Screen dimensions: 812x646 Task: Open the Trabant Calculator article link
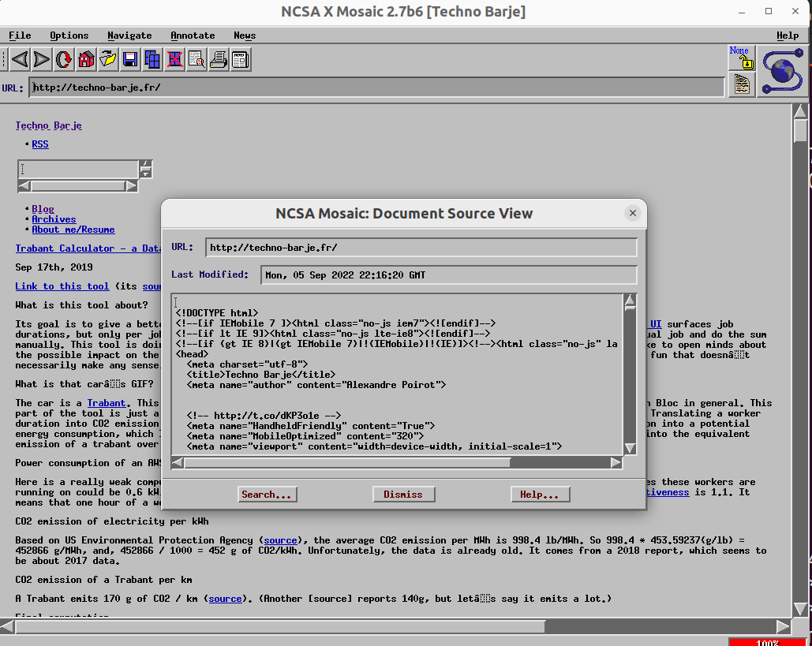point(88,248)
